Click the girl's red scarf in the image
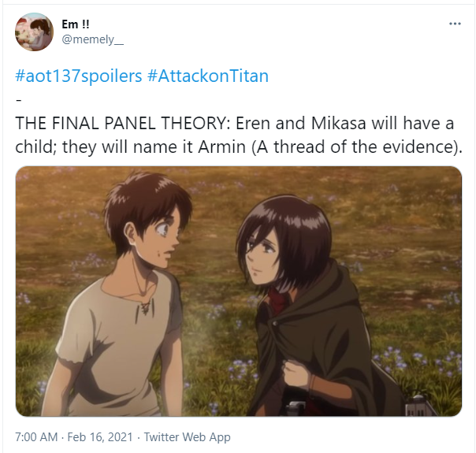 [277, 299]
